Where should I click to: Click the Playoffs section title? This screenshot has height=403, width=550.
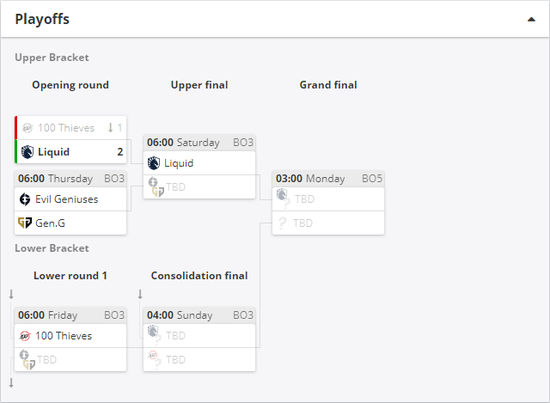click(x=42, y=19)
